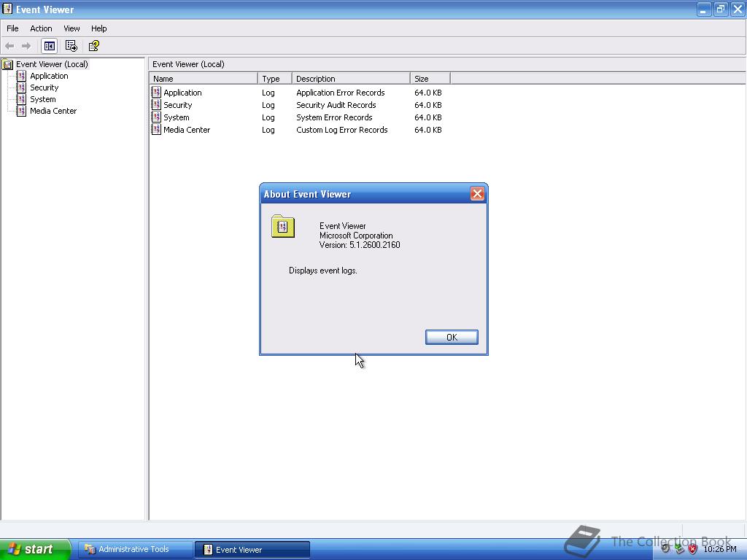Toggle the Show/Hide Console Tree icon
This screenshot has height=560, width=747.
pyautogui.click(x=49, y=46)
